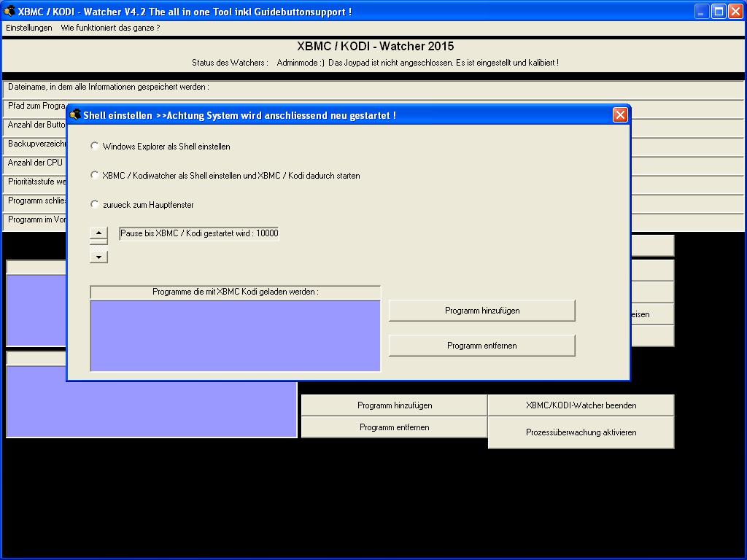Image resolution: width=747 pixels, height=560 pixels.
Task: Open the Einstellungen menu
Action: (x=29, y=28)
